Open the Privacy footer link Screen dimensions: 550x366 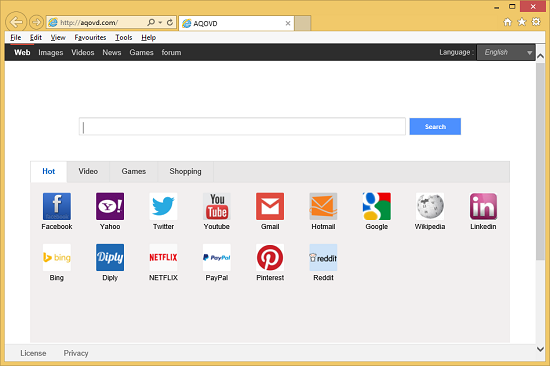click(76, 353)
